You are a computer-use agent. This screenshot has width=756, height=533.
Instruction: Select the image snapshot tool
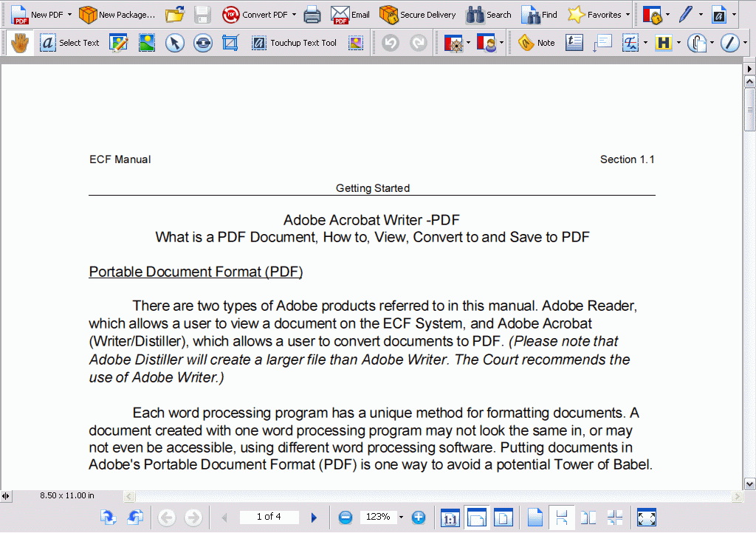tap(147, 43)
